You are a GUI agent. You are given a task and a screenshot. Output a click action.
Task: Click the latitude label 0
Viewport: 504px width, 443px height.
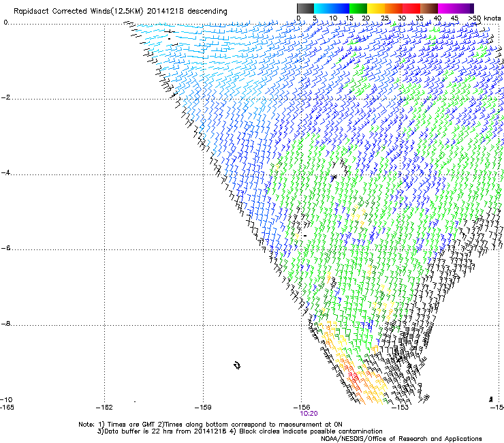(x=5, y=22)
